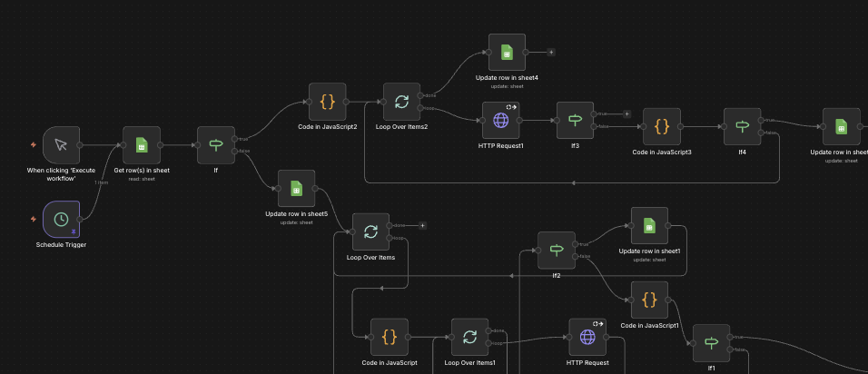Screen dimensions: 868x374
Task: Click the 'Code in JavaScript1' label
Action: pos(650,325)
